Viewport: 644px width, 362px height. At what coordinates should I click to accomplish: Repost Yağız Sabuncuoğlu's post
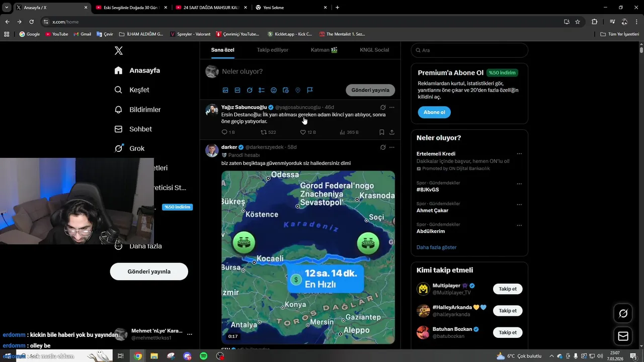coord(268,132)
